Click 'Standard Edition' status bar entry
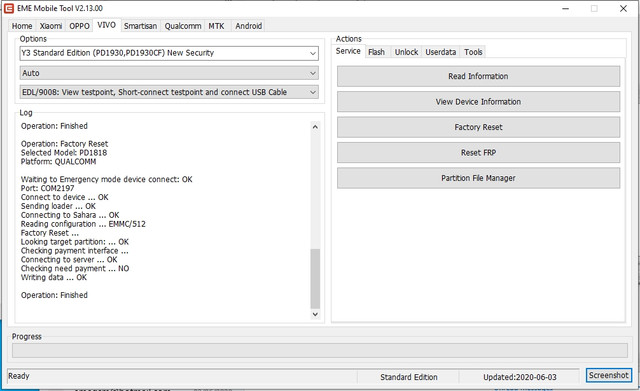This screenshot has width=640, height=391. coord(409,377)
